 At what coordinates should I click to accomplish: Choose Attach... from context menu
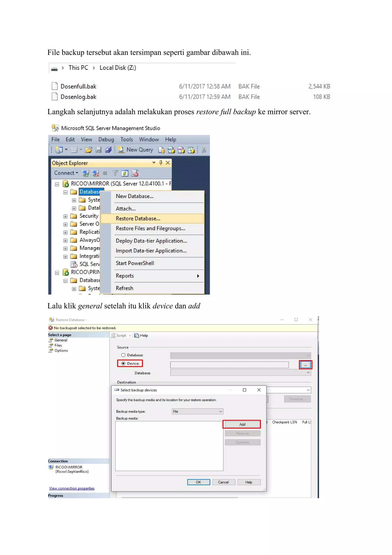point(152,209)
